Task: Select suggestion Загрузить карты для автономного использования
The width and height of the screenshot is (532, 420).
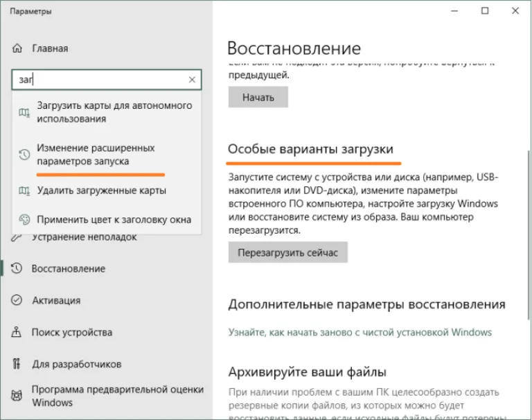Action: tap(107, 112)
